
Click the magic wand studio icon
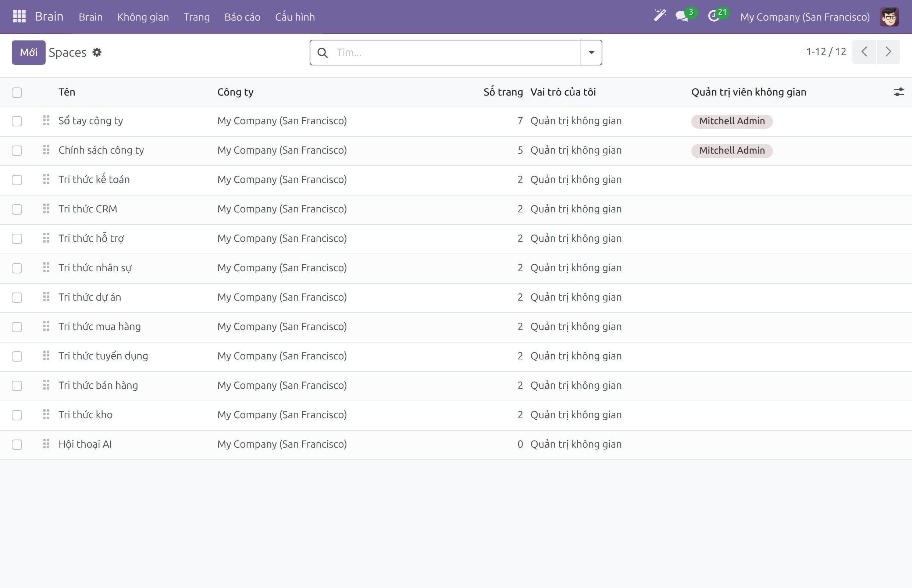pyautogui.click(x=659, y=16)
